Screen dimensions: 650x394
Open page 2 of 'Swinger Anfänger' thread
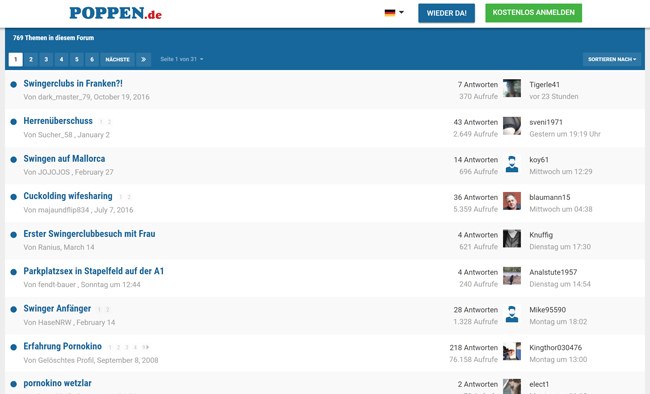(x=107, y=309)
